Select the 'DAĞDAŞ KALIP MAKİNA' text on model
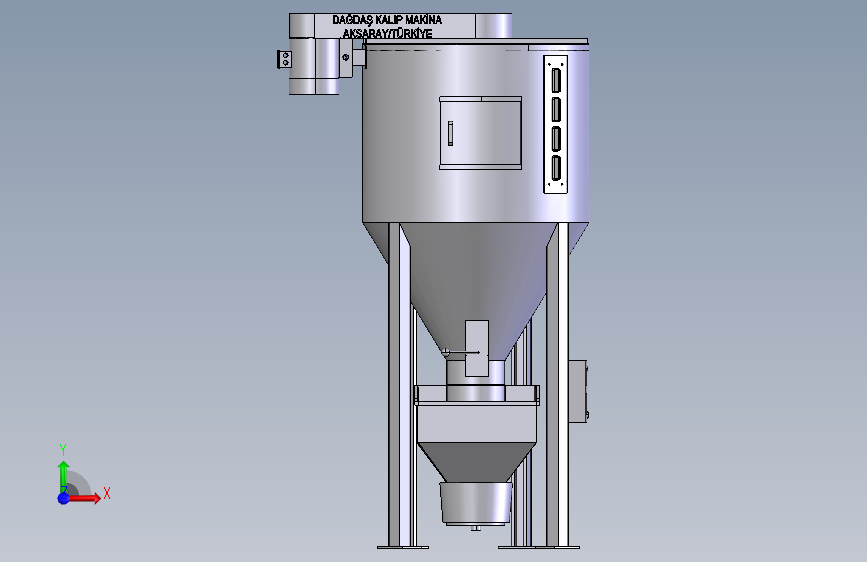The width and height of the screenshot is (867, 562). coord(387,20)
